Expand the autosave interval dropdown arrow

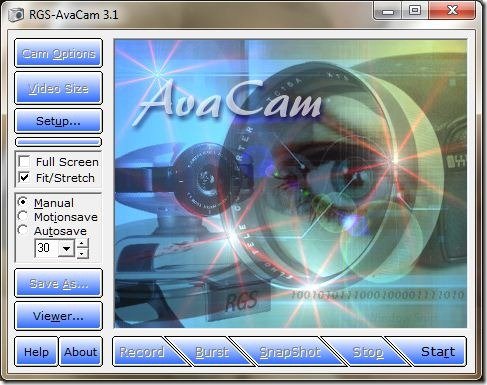coord(67,248)
